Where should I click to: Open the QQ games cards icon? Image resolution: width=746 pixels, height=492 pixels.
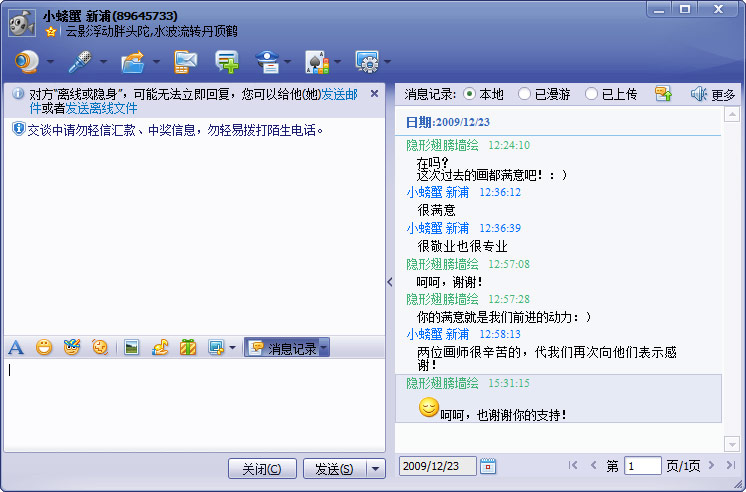317,62
